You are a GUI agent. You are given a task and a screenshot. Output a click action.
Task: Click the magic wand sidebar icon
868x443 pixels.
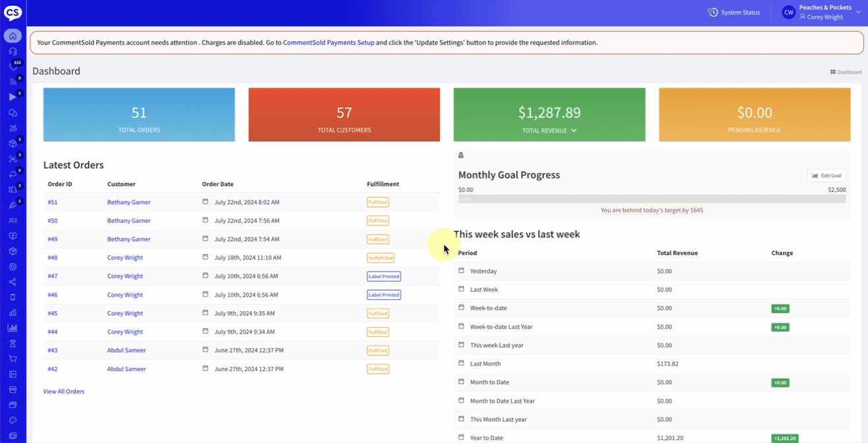click(13, 128)
